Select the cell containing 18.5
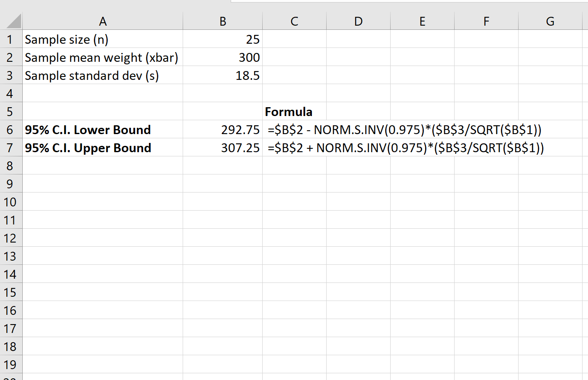Screen dimensions: 588x380 tap(223, 75)
